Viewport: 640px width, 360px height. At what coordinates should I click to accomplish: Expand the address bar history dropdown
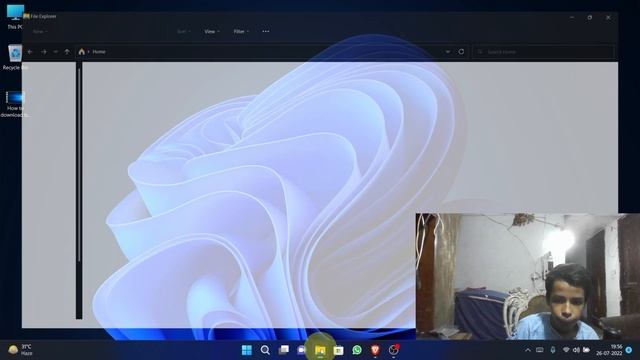coord(448,52)
